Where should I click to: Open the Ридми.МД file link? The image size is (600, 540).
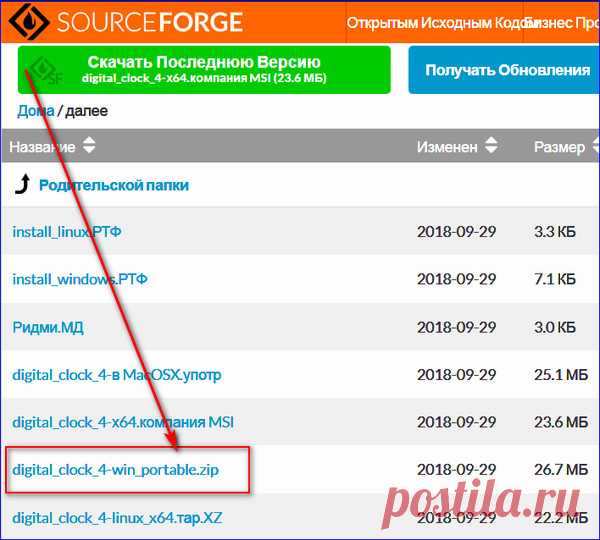(x=48, y=328)
